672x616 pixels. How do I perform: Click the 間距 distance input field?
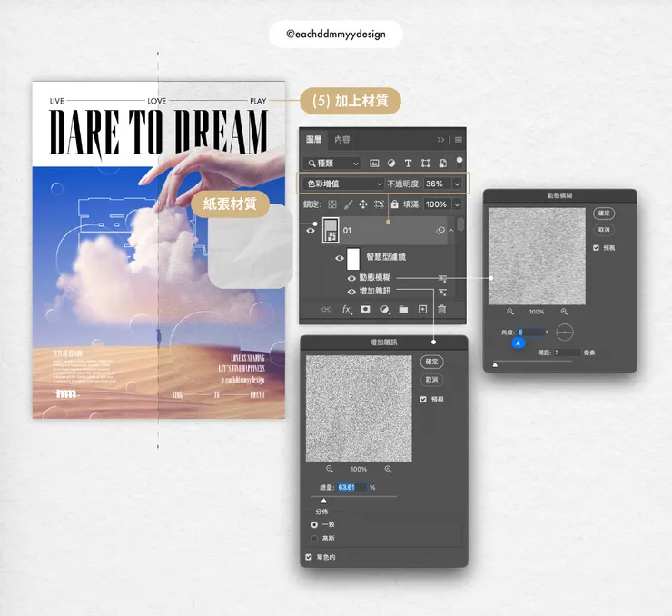567,353
